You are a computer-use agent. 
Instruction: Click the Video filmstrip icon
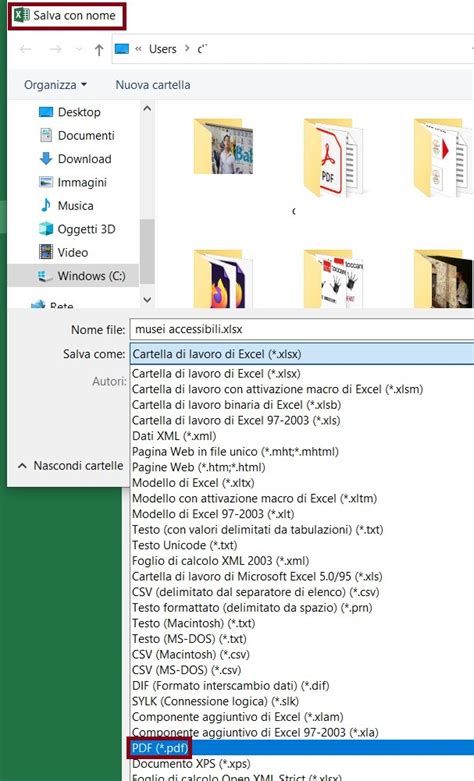tap(46, 252)
